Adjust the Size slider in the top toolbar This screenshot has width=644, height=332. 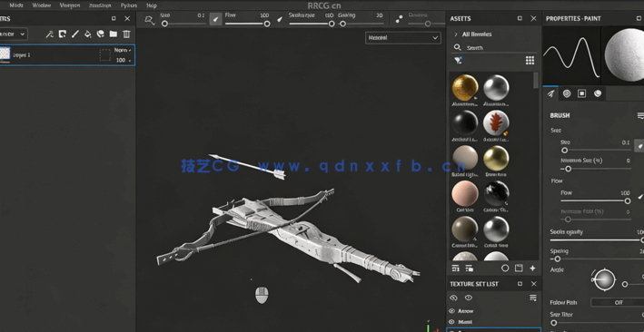tap(183, 24)
